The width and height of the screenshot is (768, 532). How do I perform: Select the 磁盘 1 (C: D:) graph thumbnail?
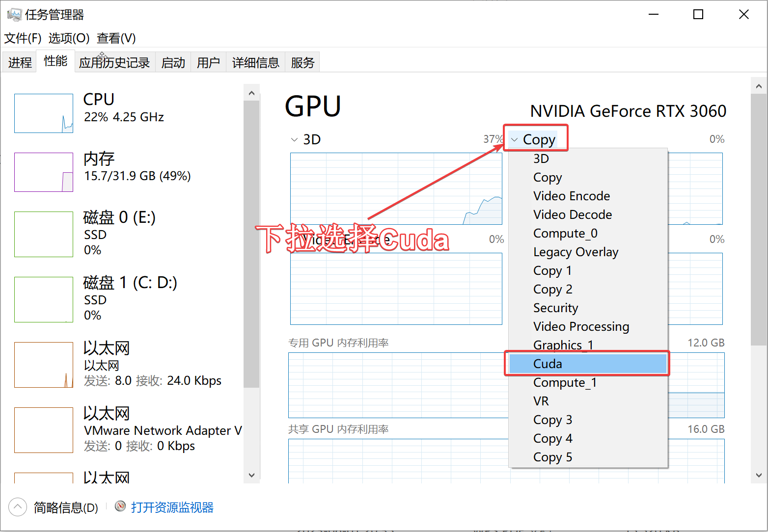pos(44,299)
